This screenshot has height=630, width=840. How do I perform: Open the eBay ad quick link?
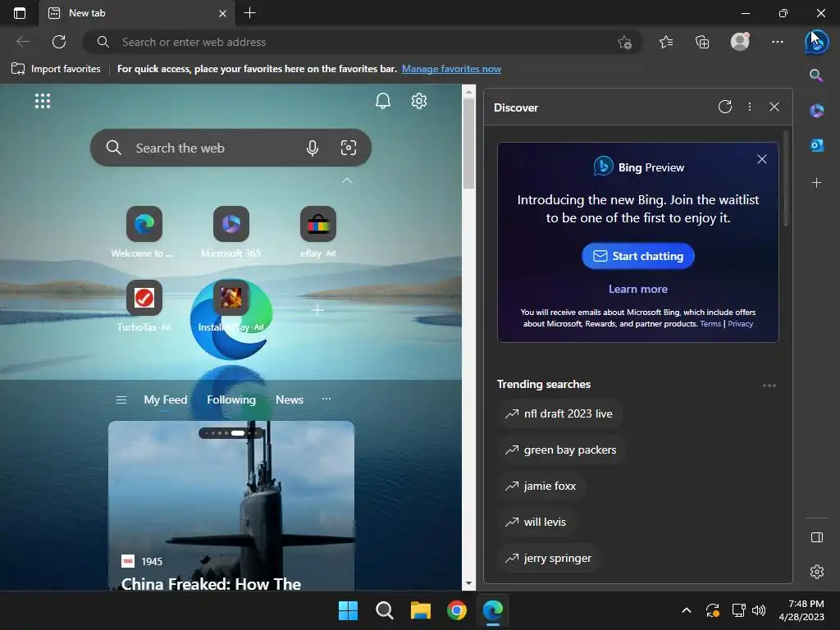[x=317, y=232]
